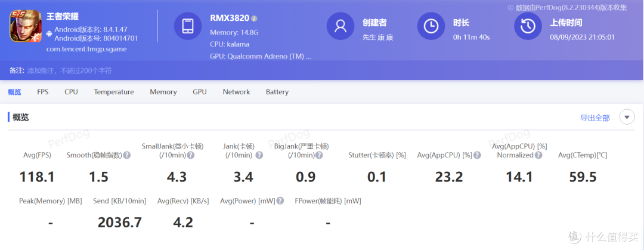Click SmallJank value 4.3

click(177, 177)
